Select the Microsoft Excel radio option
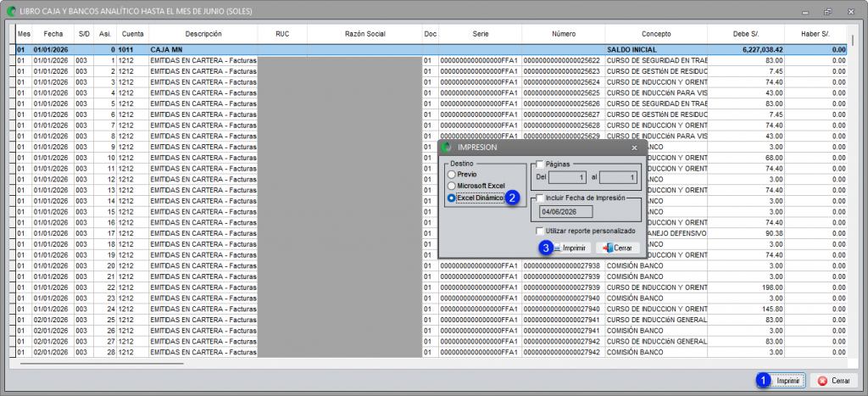Viewport: 868px width, 396px height. 452,186
